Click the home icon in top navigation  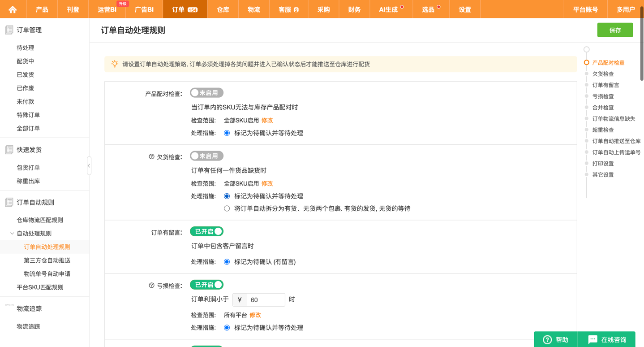13,9
